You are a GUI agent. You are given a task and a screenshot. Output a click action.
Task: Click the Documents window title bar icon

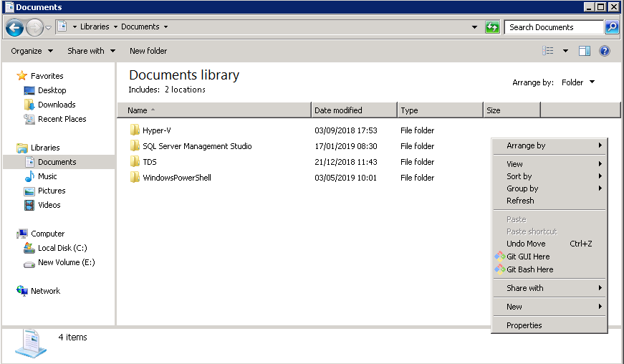point(9,6)
